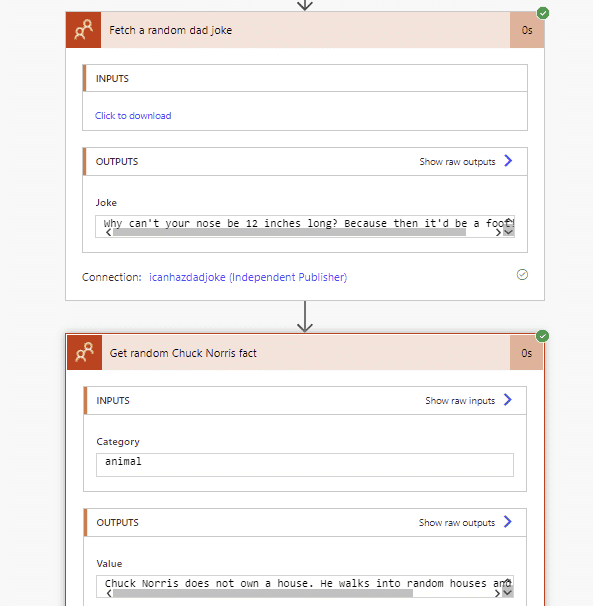This screenshot has height=606, width=593.
Task: Expand raw outputs of dad joke step
Action: [x=466, y=162]
